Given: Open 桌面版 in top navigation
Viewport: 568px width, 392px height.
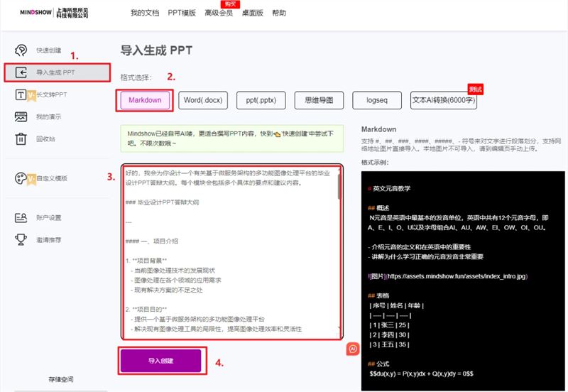Looking at the screenshot, I should [253, 13].
